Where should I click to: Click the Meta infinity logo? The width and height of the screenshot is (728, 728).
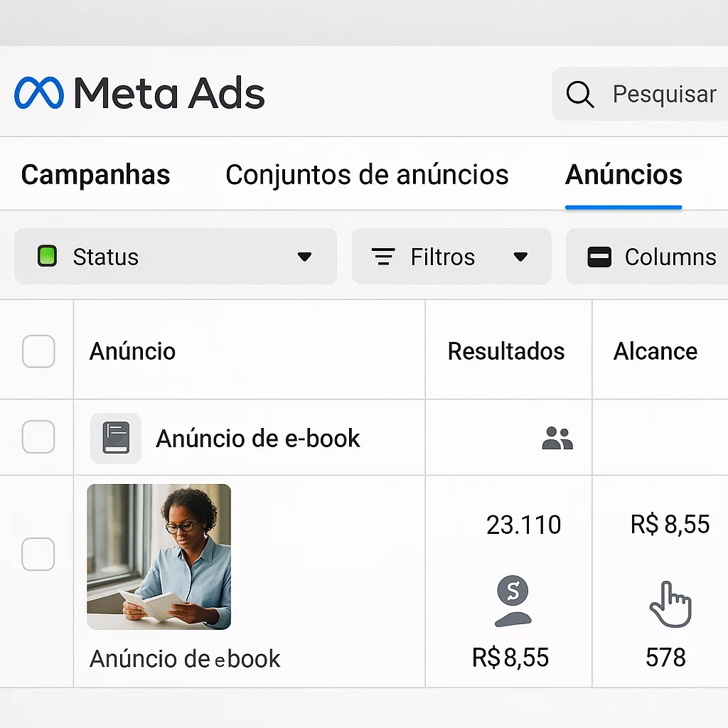(x=39, y=93)
